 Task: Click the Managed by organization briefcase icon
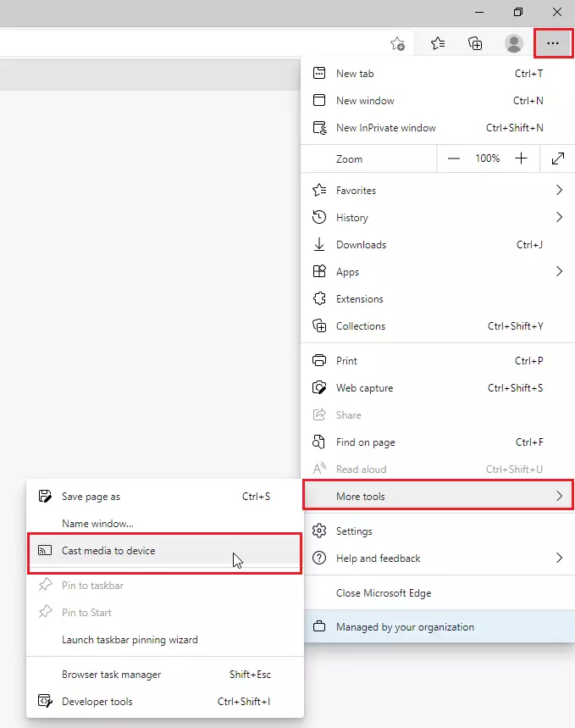pyautogui.click(x=319, y=626)
